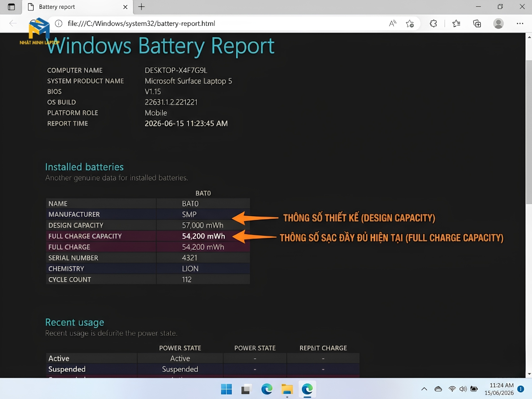Screen dimensions: 532x399
Task: Click the serial number 4321
Action: point(190,258)
